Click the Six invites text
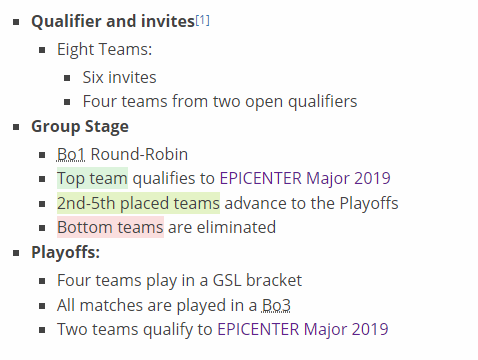The image size is (478, 360). point(119,77)
